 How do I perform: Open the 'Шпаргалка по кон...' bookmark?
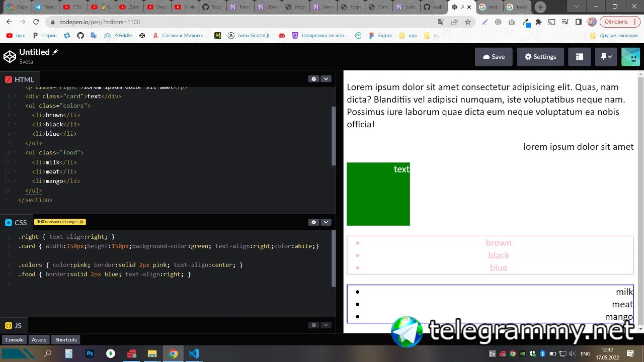320,36
